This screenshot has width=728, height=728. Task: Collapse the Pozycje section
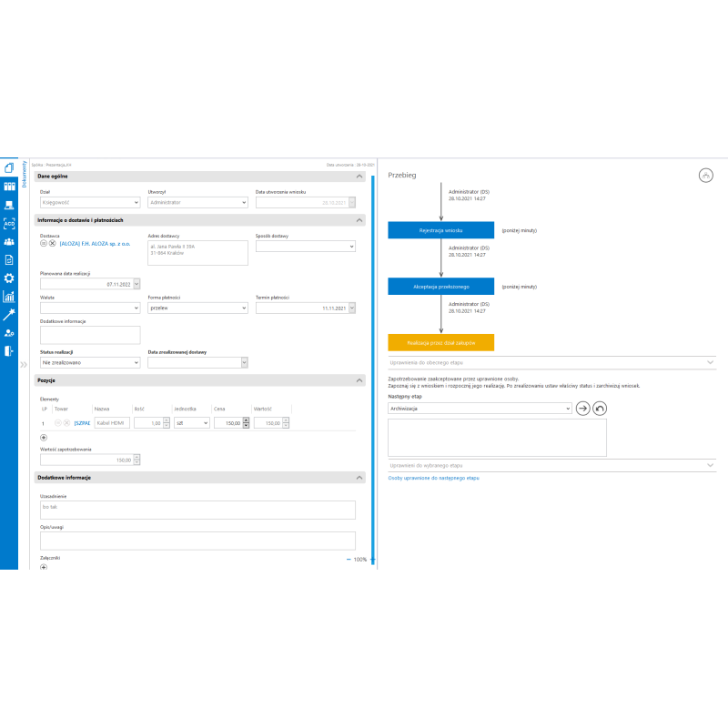(x=359, y=379)
